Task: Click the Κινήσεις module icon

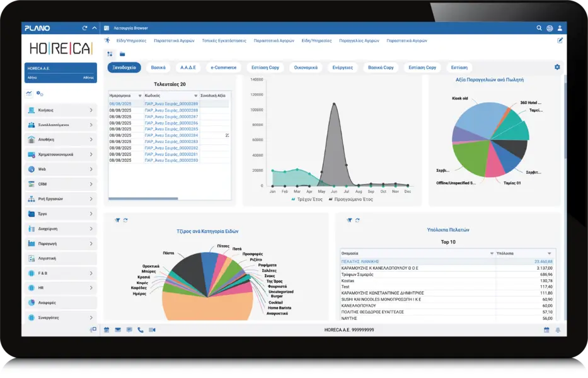Action: [32, 110]
